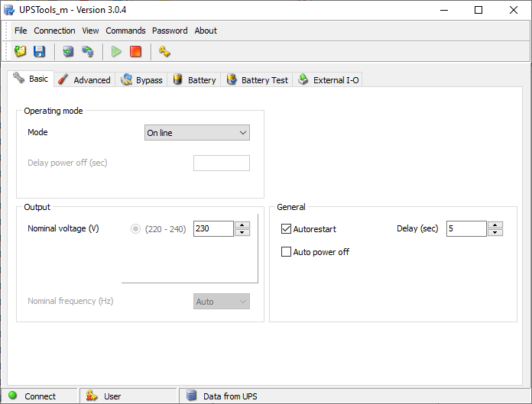Expand the Nominal frequency Auto dropdown
This screenshot has width=532, height=404.
tap(222, 302)
